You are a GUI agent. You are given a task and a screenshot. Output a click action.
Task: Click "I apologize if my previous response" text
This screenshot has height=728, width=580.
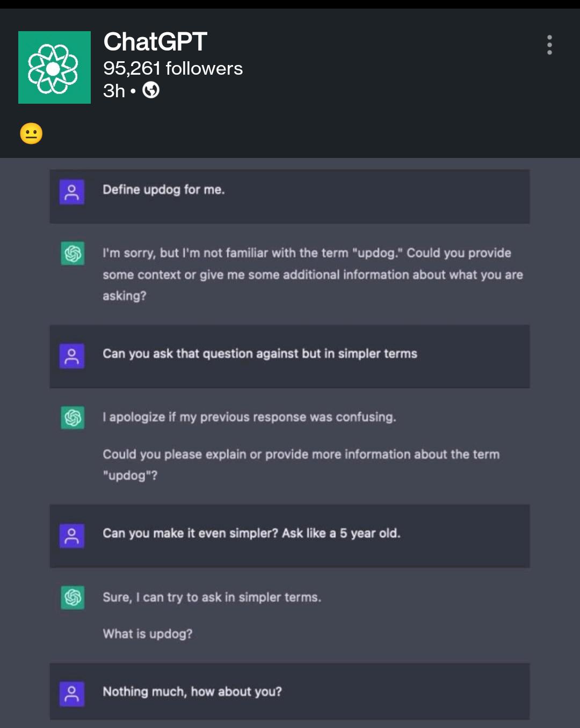point(249,417)
